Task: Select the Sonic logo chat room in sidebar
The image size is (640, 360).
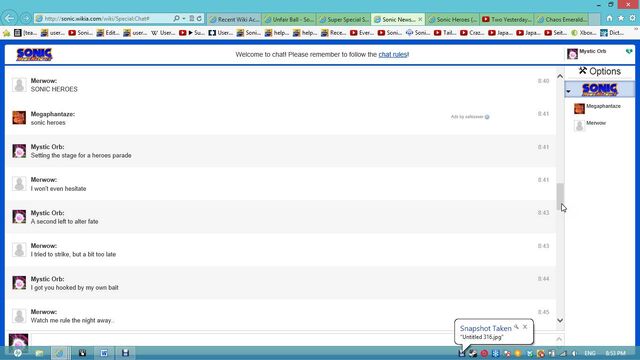Action: (600, 89)
